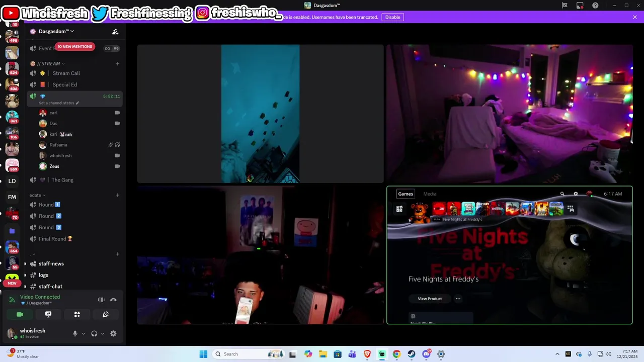This screenshot has width=644, height=362.
Task: Add a channel to the edate category
Action: (x=117, y=195)
